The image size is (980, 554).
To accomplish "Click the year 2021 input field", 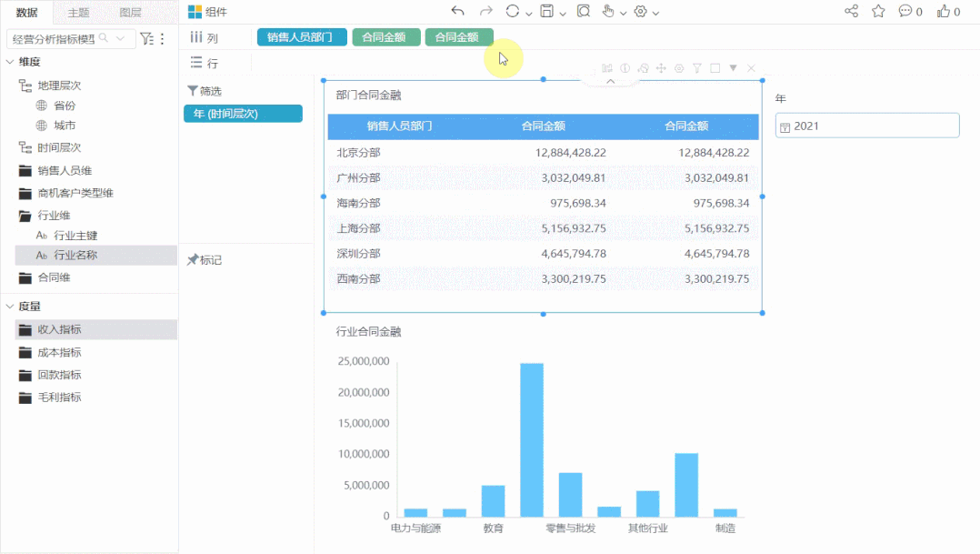I will click(867, 126).
